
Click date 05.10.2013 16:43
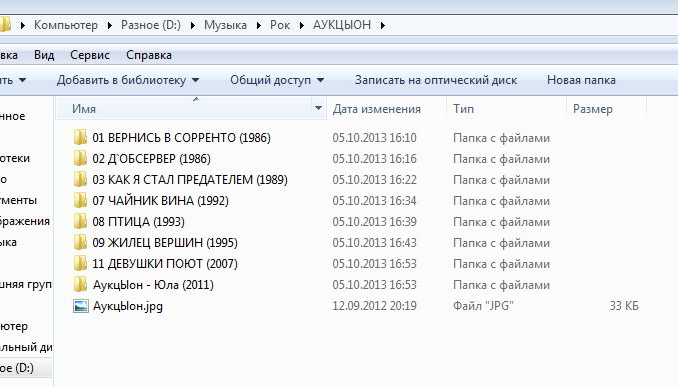coord(374,243)
